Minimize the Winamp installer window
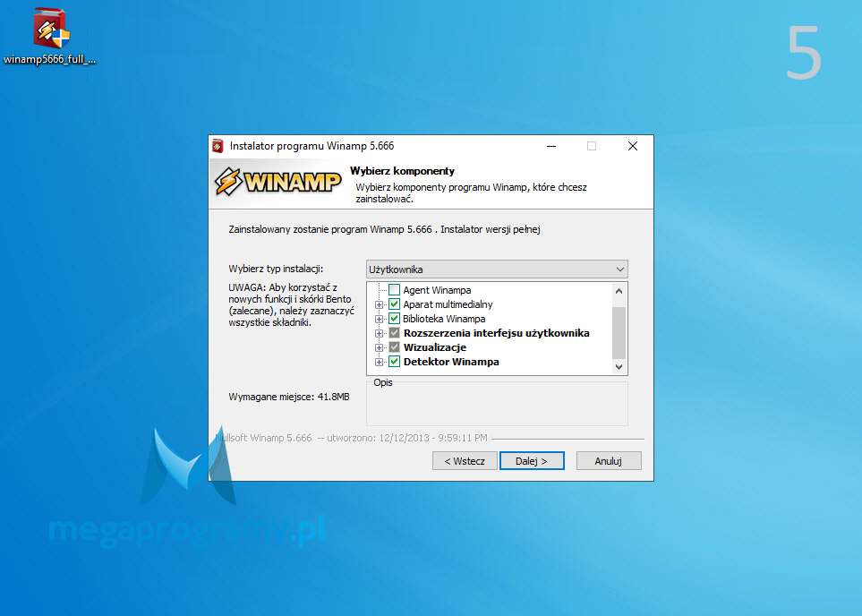 (x=551, y=146)
